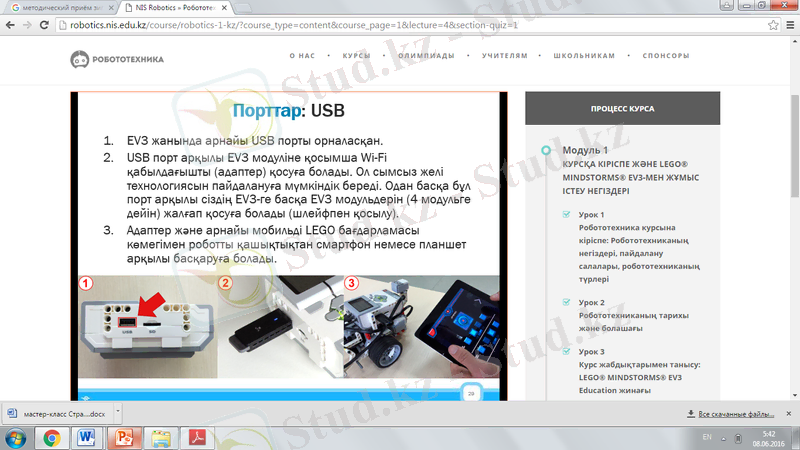The width and height of the screenshot is (800, 450).
Task: Toggle the Урок 3 checkmark
Action: [566, 351]
